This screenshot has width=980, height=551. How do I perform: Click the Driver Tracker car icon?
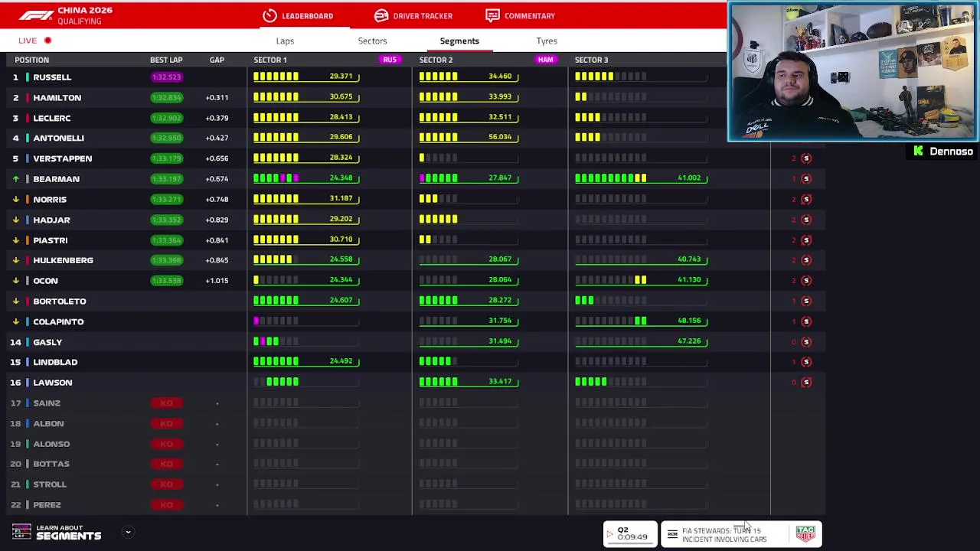point(381,15)
